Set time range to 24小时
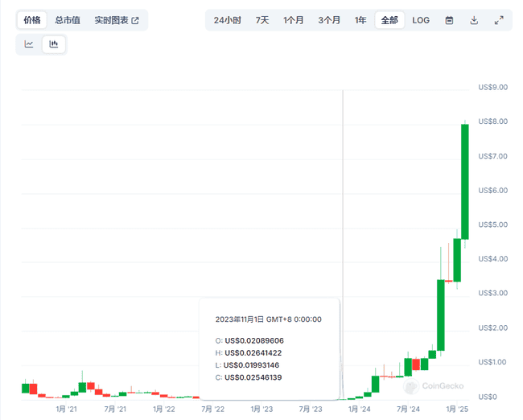Viewport: 523px width, 420px height. tap(227, 20)
